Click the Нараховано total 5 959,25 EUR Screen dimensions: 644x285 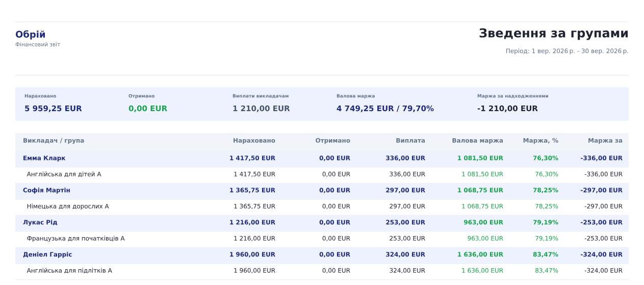point(53,109)
